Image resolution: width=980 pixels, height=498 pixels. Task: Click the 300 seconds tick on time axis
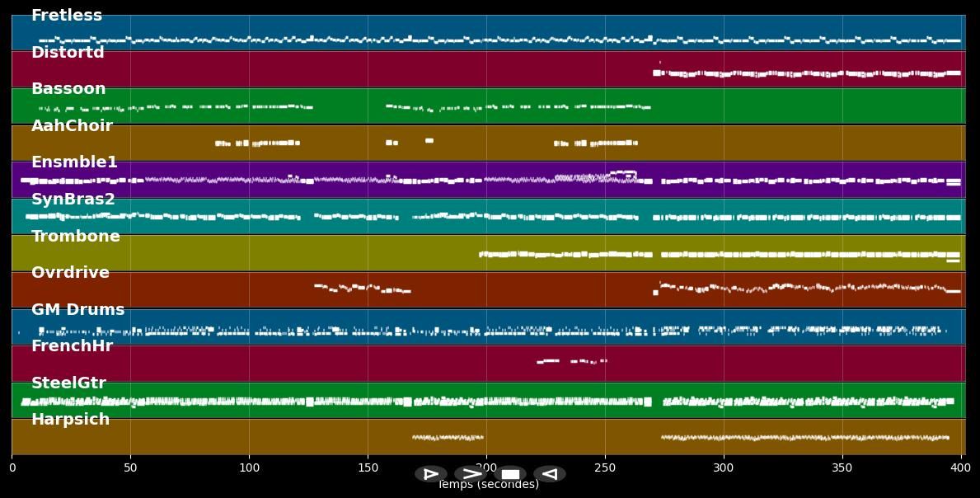coord(724,468)
